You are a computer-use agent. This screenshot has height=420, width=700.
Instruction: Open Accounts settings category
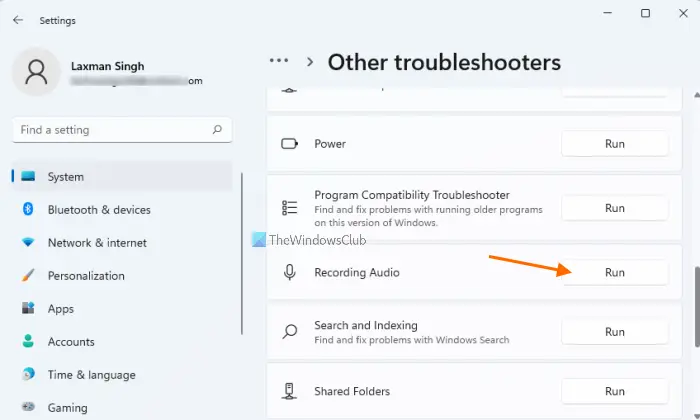(x=122, y=342)
